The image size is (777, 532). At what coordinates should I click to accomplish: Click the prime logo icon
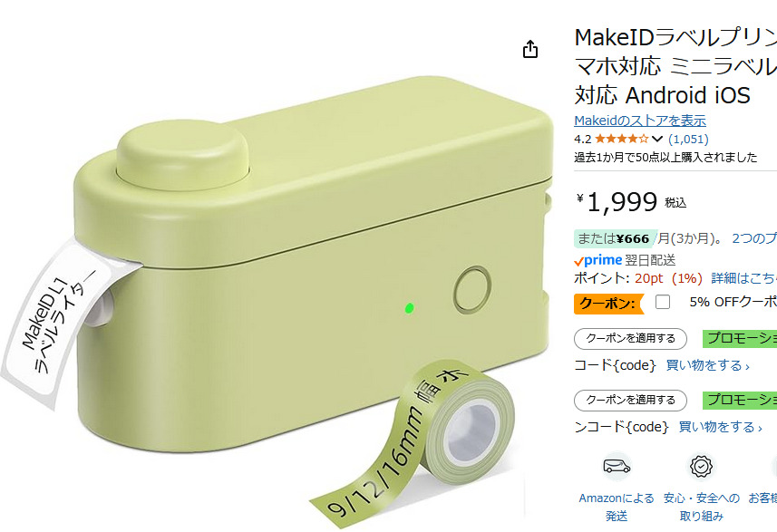[598, 260]
